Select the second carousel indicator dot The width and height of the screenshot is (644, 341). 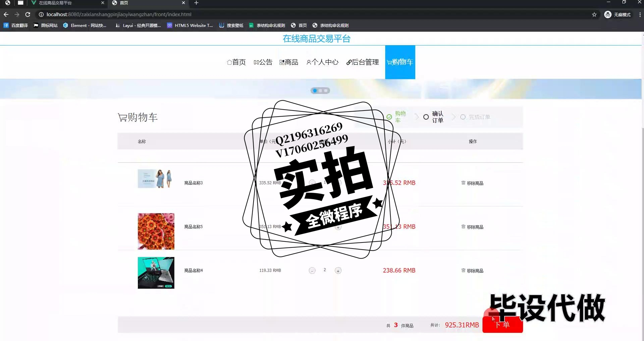coord(320,91)
